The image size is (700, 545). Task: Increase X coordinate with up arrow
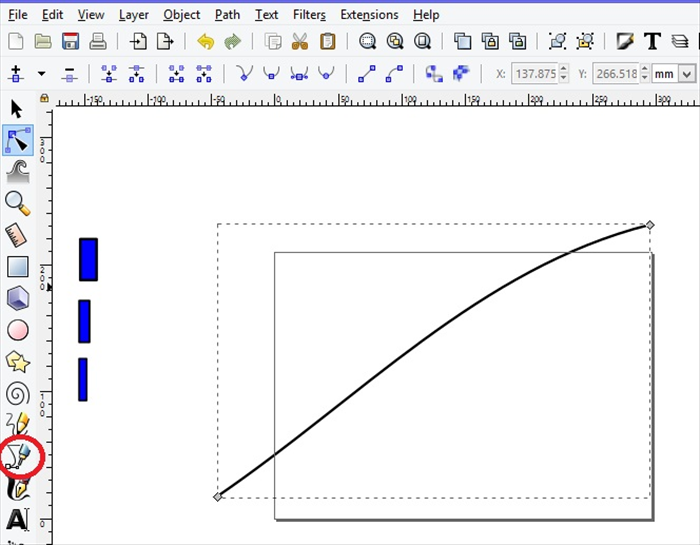563,69
